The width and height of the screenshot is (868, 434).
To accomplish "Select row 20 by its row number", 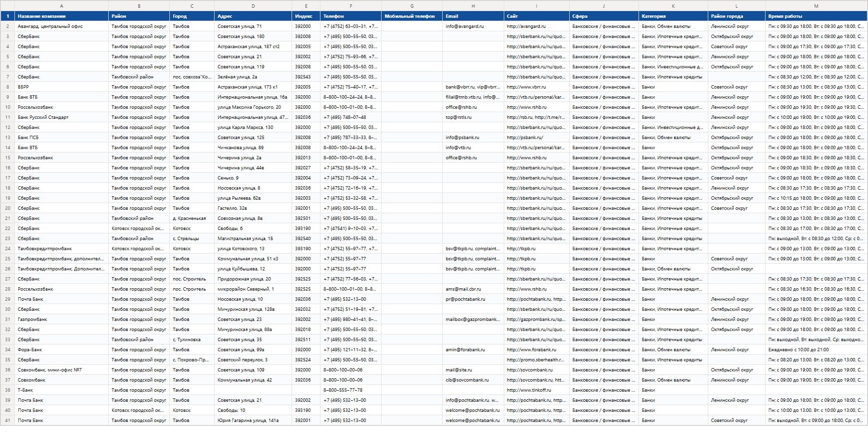I will click(8, 208).
